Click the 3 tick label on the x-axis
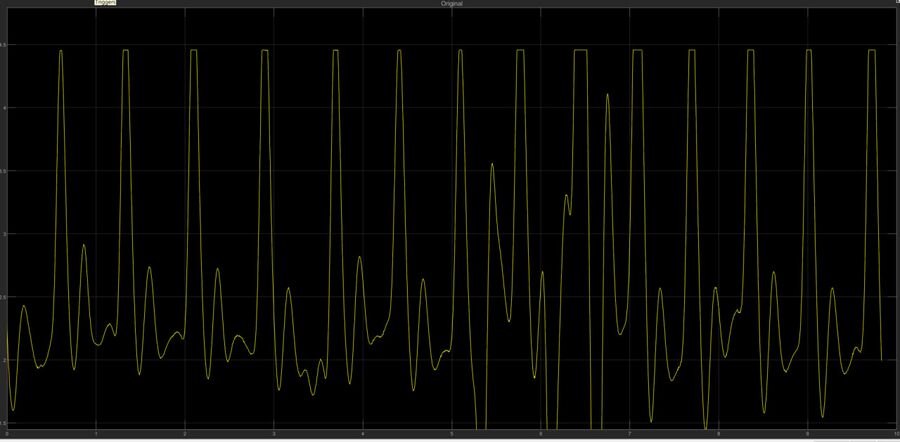 click(273, 435)
